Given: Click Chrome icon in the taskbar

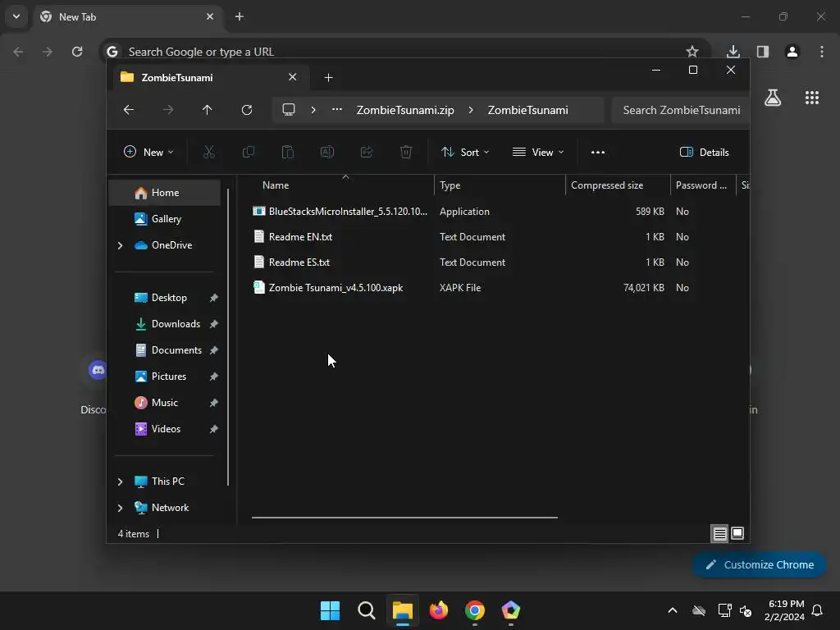Looking at the screenshot, I should tap(475, 610).
